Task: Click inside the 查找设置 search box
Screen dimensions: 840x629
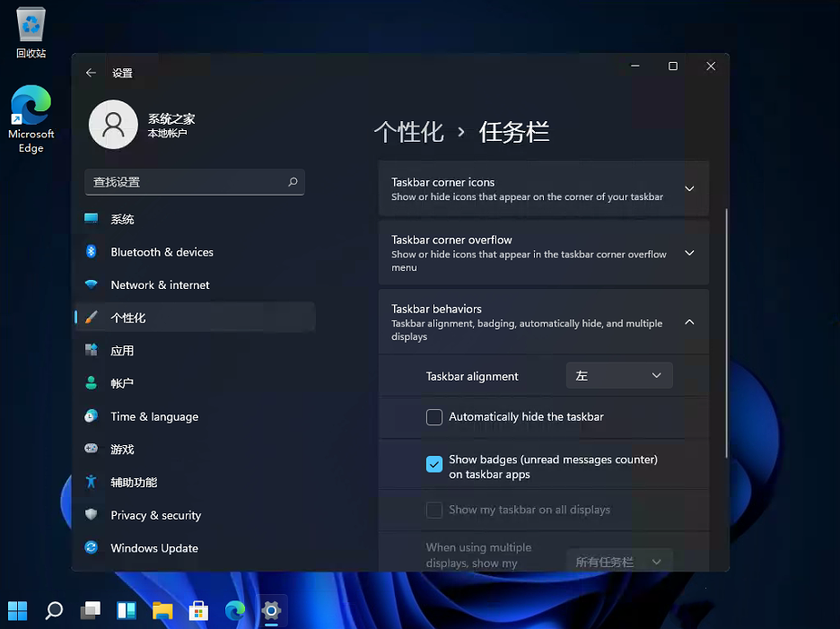Action: (x=195, y=182)
